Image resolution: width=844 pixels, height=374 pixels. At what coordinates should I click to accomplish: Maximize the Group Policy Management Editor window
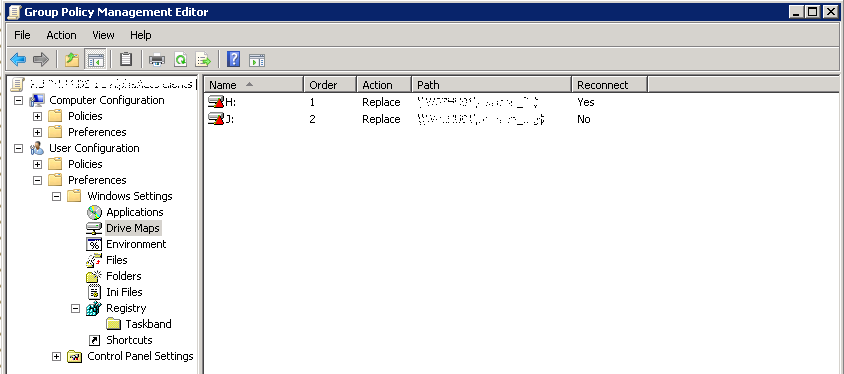pos(813,11)
